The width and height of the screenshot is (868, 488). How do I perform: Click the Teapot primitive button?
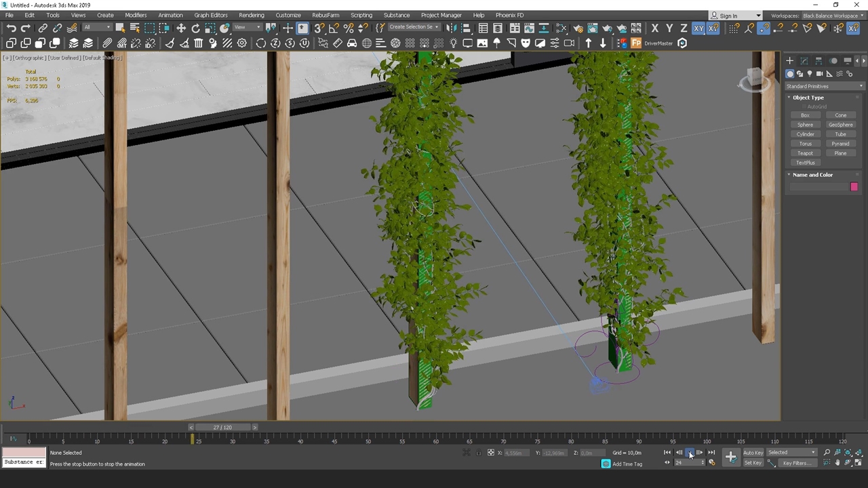coord(805,153)
